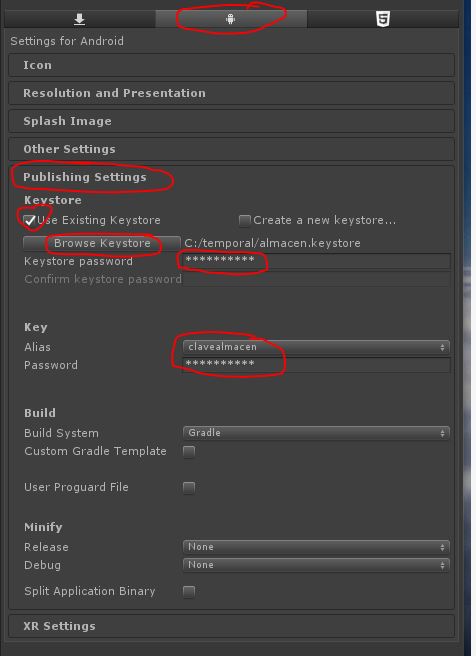476x656 pixels.
Task: Open the Alias dropdown showing clavealmacen
Action: point(316,347)
